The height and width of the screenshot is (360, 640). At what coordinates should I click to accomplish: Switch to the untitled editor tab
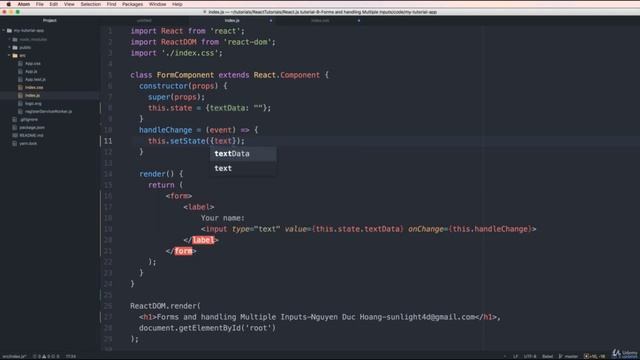pyautogui.click(x=144, y=20)
